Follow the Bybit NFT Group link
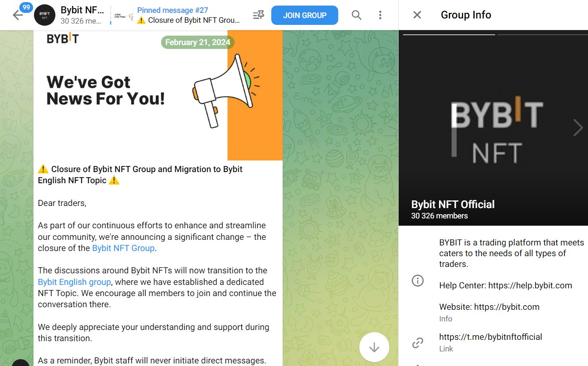Image resolution: width=588 pixels, height=366 pixels. click(123, 248)
